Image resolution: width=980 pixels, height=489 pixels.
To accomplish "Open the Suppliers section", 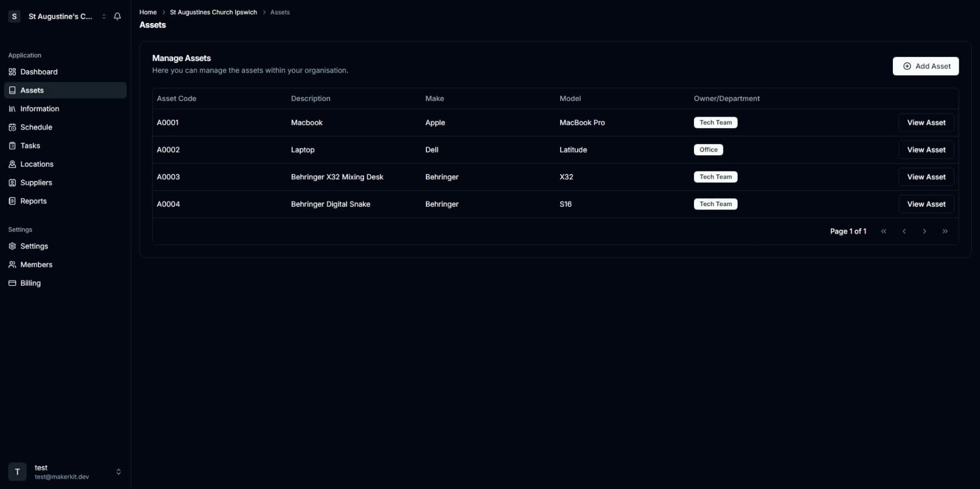I will click(x=65, y=183).
